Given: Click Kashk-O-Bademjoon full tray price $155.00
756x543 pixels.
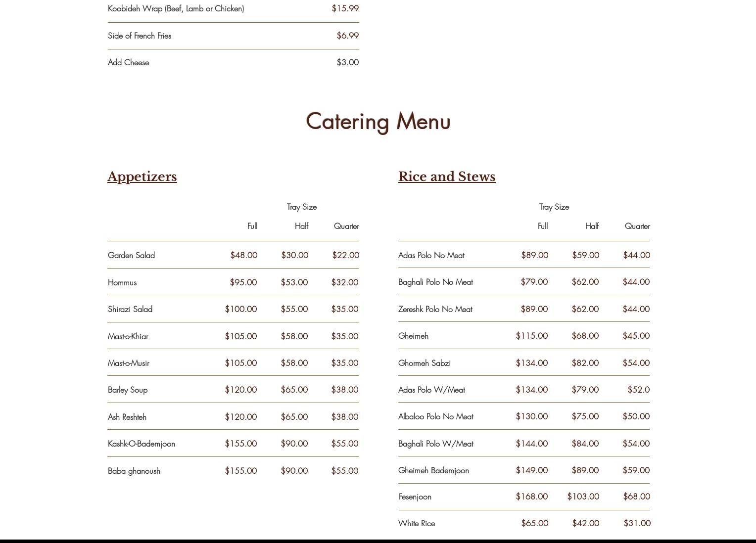Looking at the screenshot, I should tap(240, 444).
